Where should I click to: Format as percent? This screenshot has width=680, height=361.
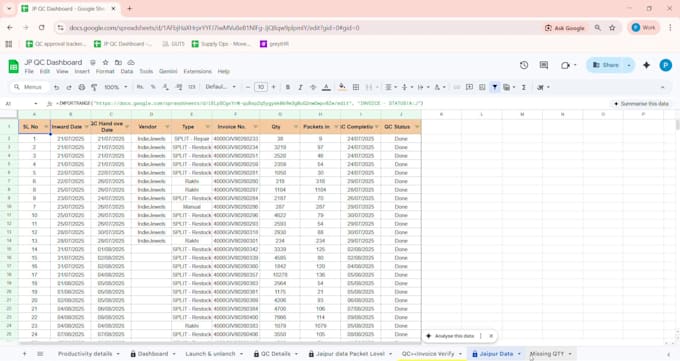point(153,87)
